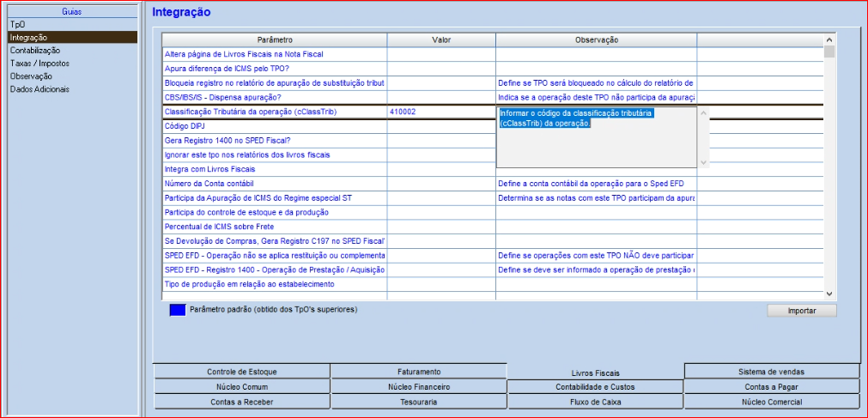This screenshot has width=868, height=418.
Task: Open the Fluxo de Caixa tab
Action: (595, 402)
